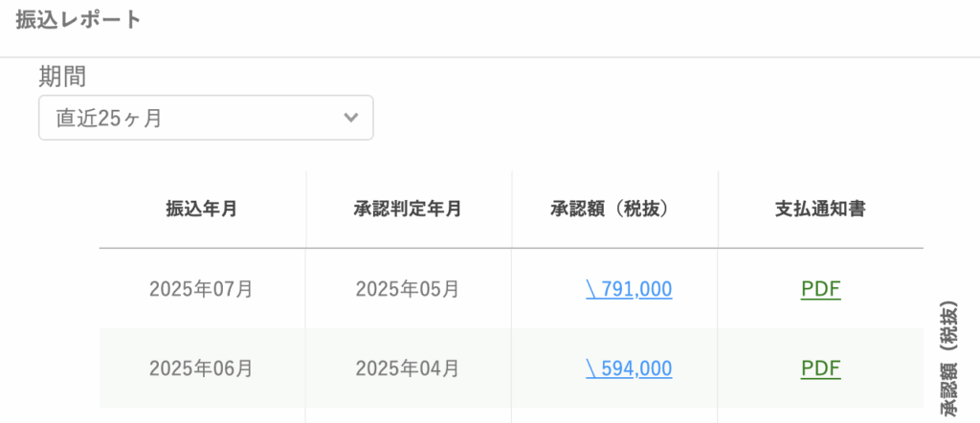980x423 pixels.
Task: Download PDF for 2025年07月 transfer
Action: click(x=820, y=289)
